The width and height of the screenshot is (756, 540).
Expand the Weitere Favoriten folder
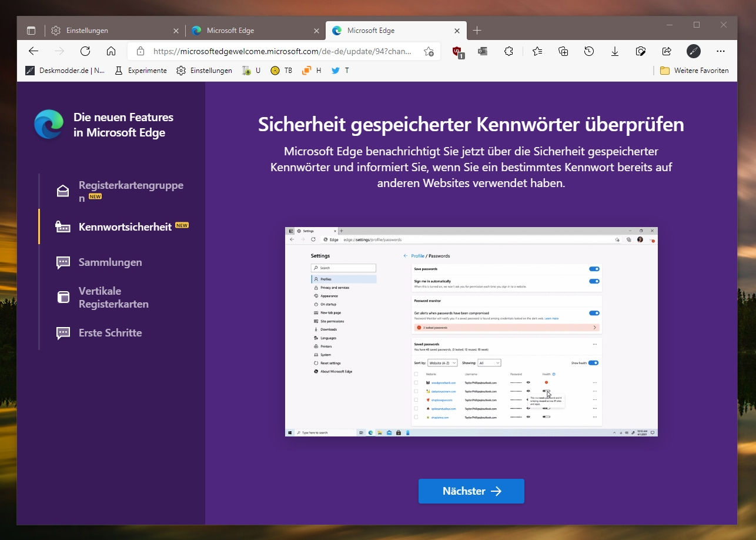point(694,71)
